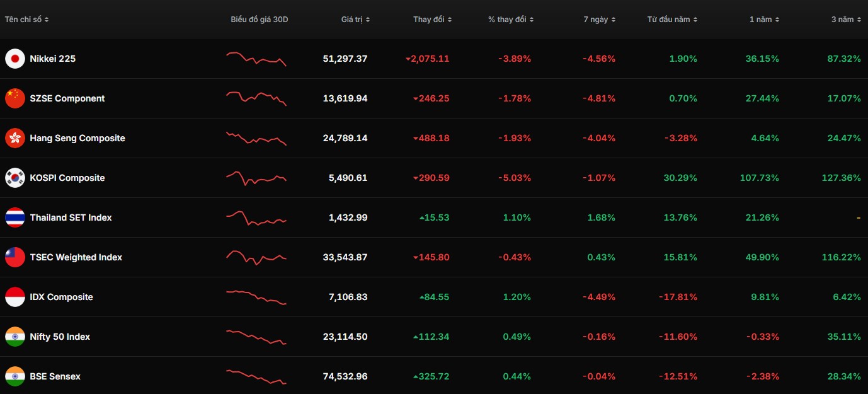Viewport: 868px width, 394px height.
Task: Click SZSE 7-day change -4.81%
Action: click(x=599, y=98)
